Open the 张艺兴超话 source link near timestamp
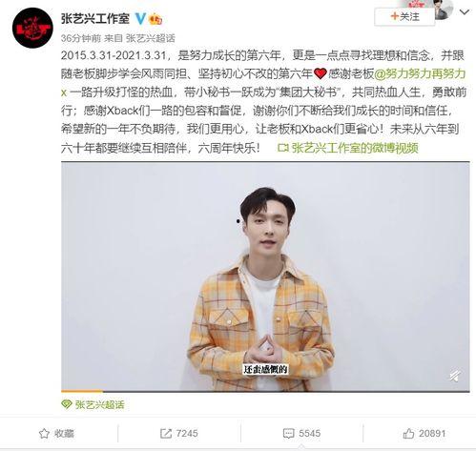Screen dimensions: 476x451 (x=151, y=38)
